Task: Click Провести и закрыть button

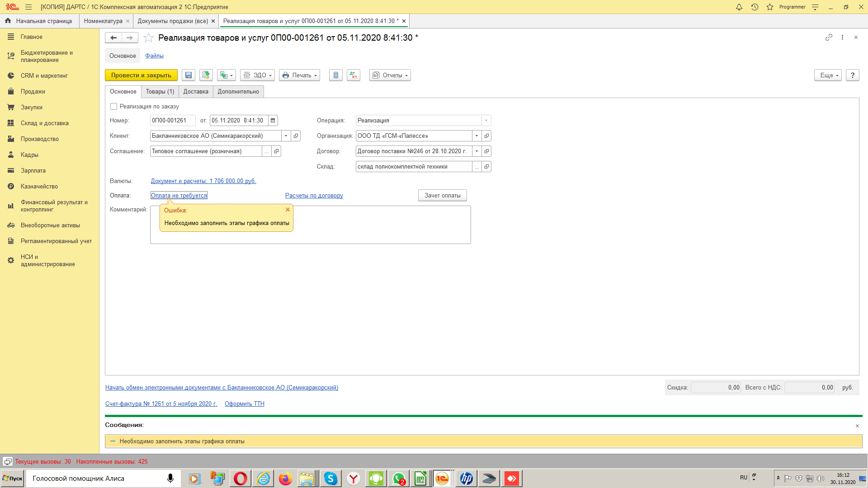Action: (141, 75)
